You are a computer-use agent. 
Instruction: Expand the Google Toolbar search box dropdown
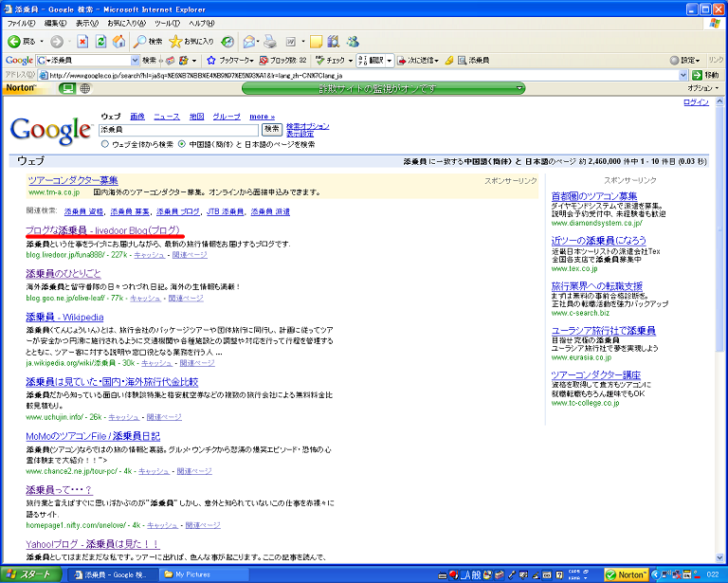tap(136, 61)
